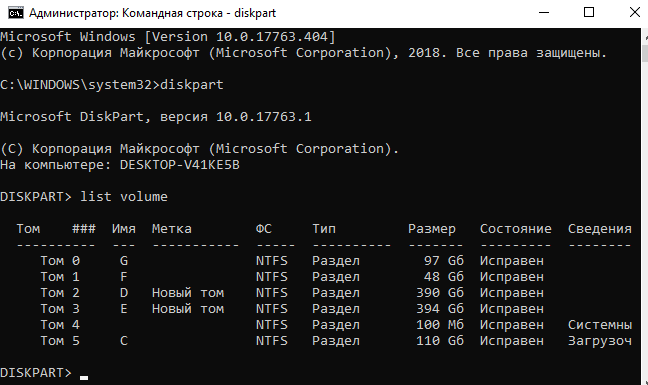The image size is (648, 385).
Task: Minimize the diskpart console window
Action: (x=544, y=13)
